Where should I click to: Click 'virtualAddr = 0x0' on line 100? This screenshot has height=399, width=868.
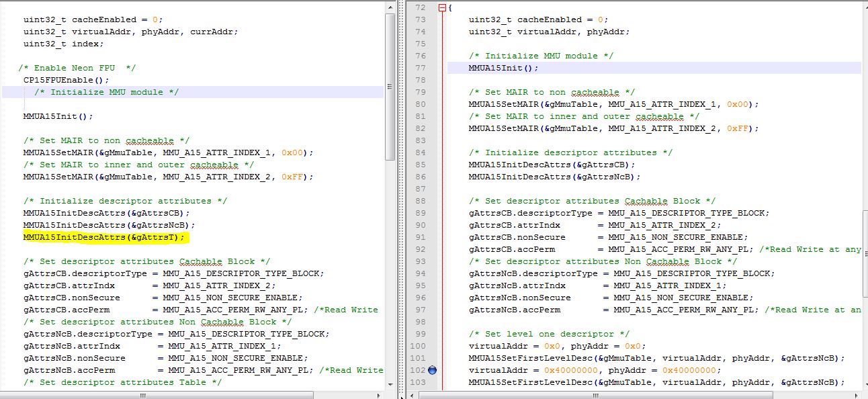pyautogui.click(x=515, y=346)
